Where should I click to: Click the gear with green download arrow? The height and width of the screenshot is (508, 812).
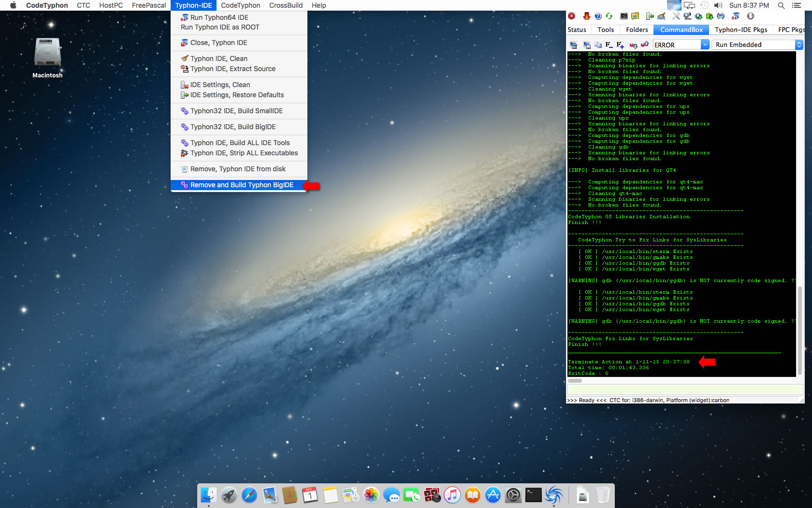click(x=698, y=16)
